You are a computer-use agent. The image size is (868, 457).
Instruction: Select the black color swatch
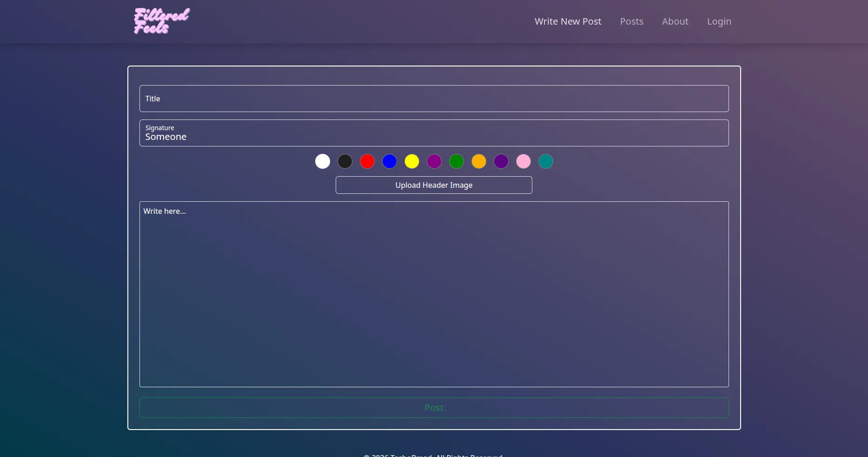tap(345, 161)
